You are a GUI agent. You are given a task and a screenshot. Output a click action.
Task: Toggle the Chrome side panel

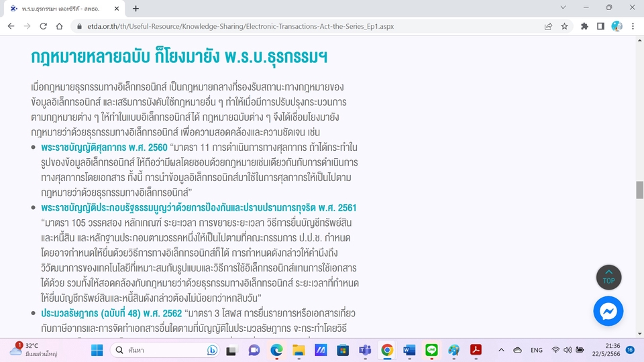click(x=600, y=26)
